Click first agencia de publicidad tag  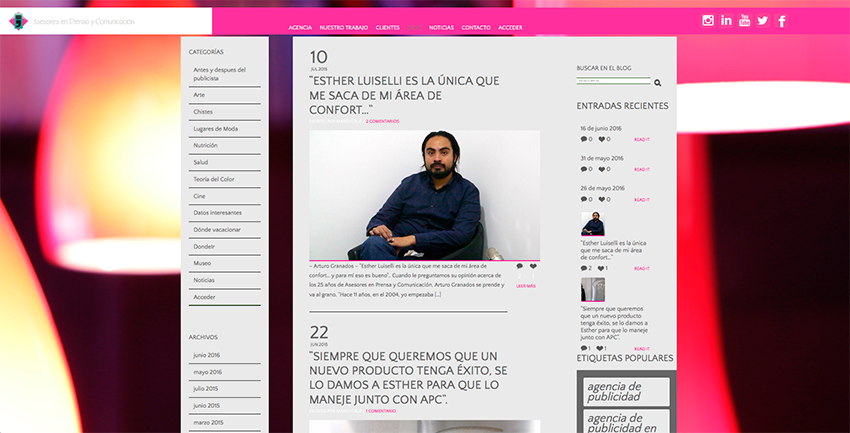tap(626, 391)
